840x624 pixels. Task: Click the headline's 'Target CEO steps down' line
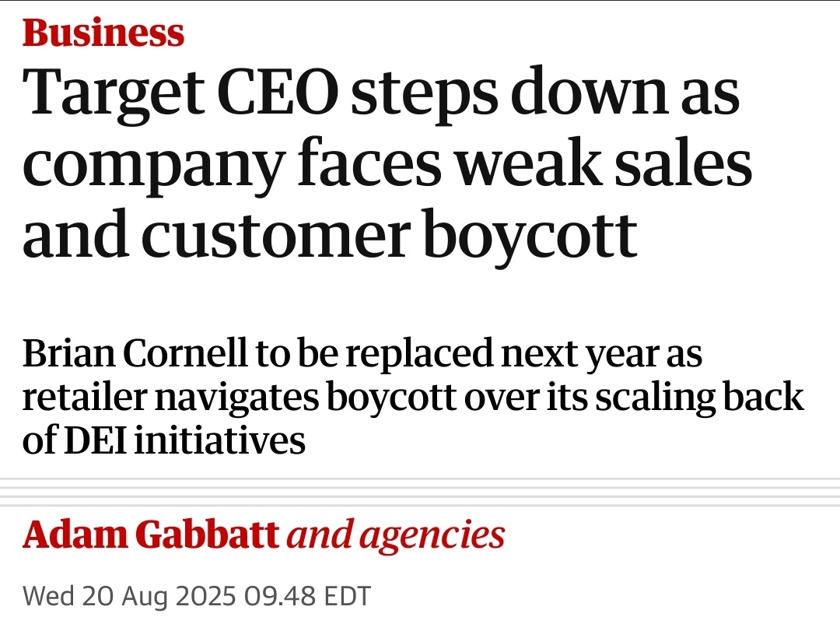(381, 93)
